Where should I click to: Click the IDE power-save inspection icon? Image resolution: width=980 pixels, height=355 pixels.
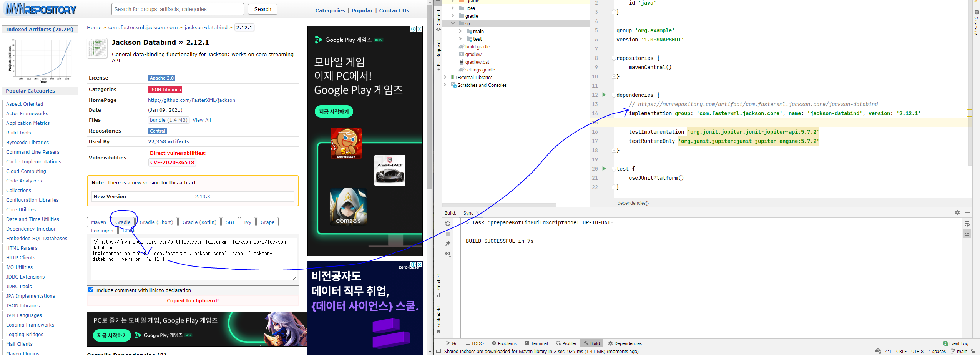[878, 351]
